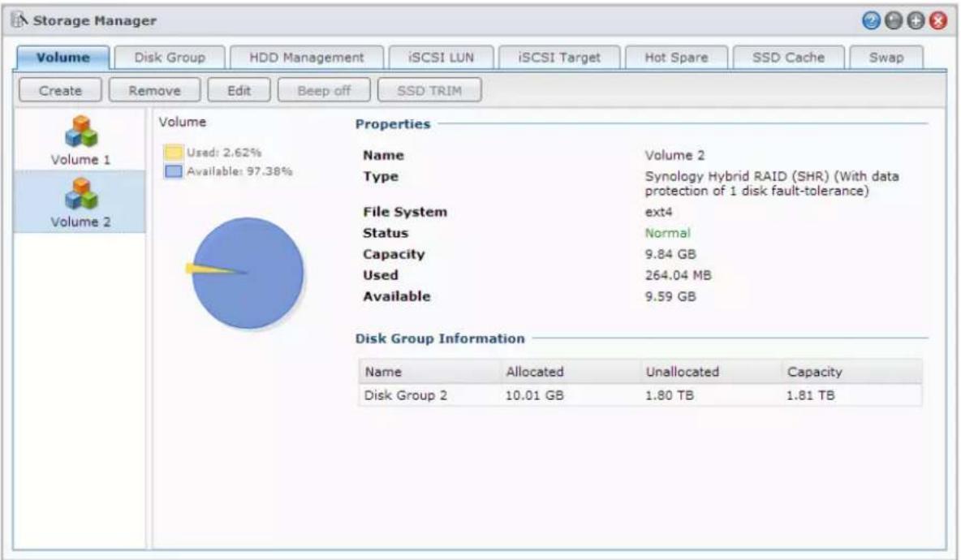Click the 1.81 TB capacity value
The height and width of the screenshot is (560, 961).
[810, 395]
